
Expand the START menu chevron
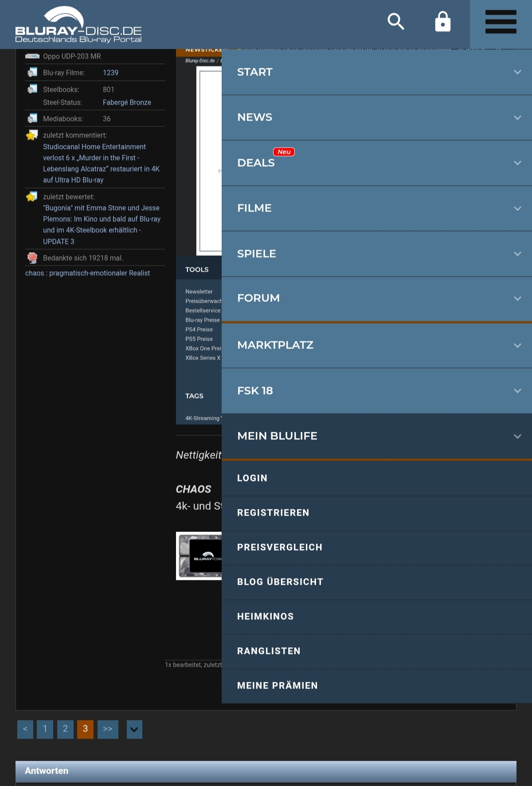coord(517,72)
